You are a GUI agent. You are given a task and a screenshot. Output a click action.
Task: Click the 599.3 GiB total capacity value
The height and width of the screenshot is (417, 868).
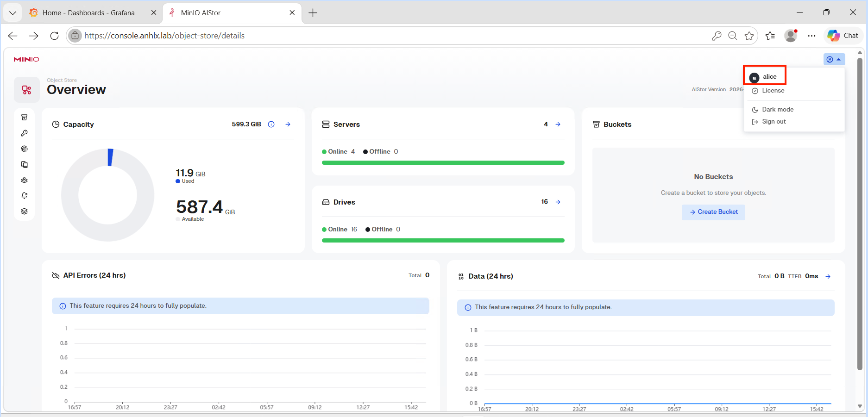pos(246,124)
